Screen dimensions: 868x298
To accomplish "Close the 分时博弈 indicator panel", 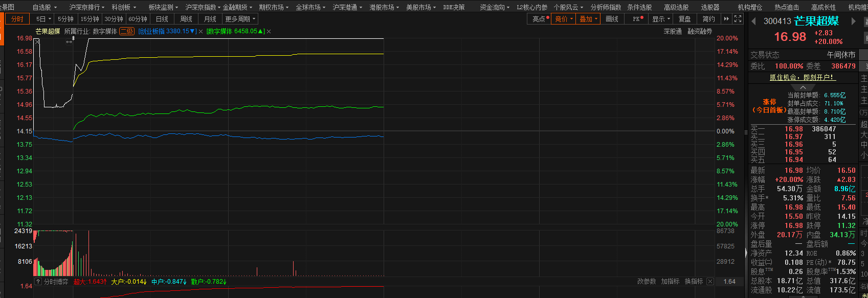I will 710,282.
